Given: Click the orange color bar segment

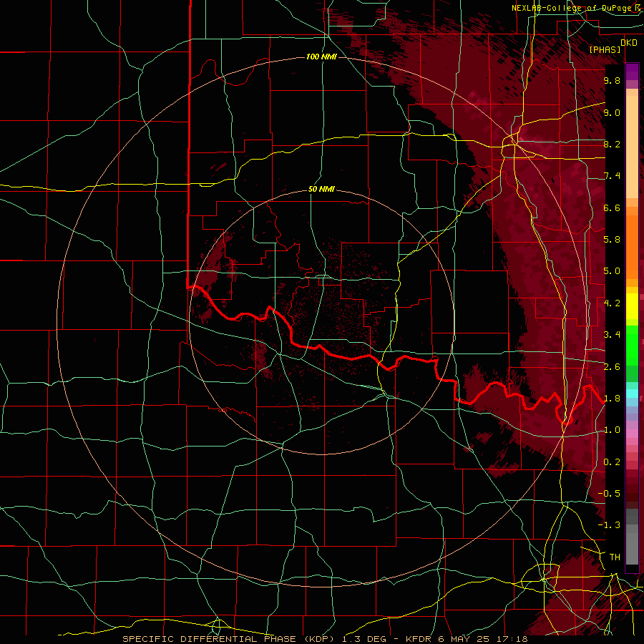Looking at the screenshot, I should pos(632,243).
